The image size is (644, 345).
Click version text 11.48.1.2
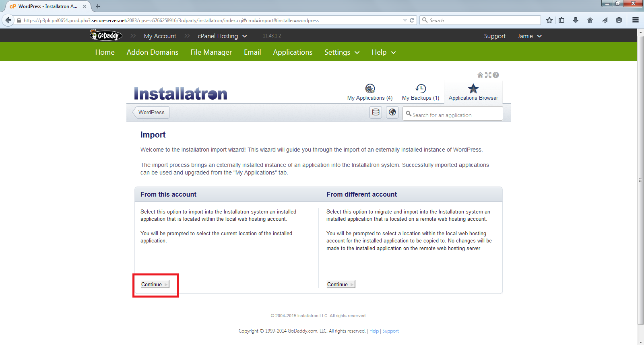[x=272, y=36]
